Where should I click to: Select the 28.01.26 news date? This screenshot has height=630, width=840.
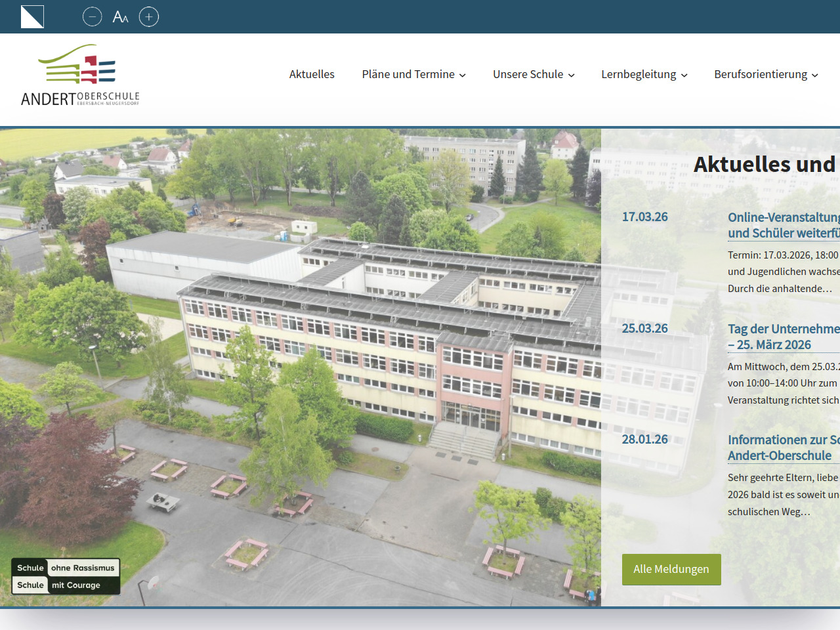tap(644, 440)
